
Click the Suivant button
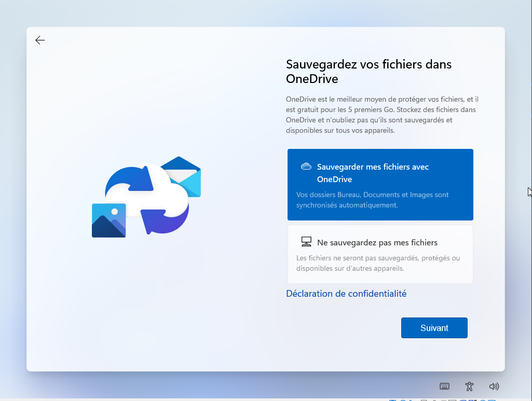pos(434,328)
